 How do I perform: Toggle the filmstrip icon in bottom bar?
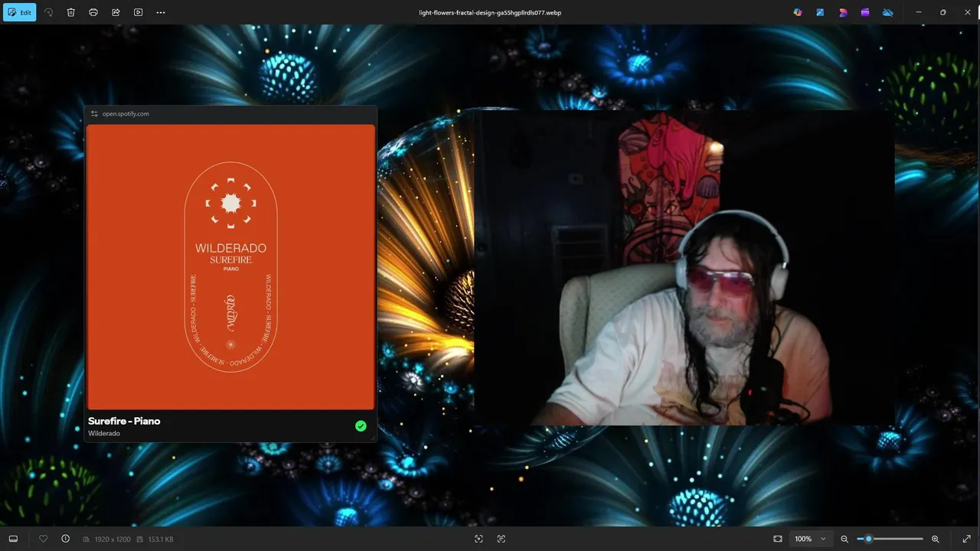pyautogui.click(x=13, y=539)
